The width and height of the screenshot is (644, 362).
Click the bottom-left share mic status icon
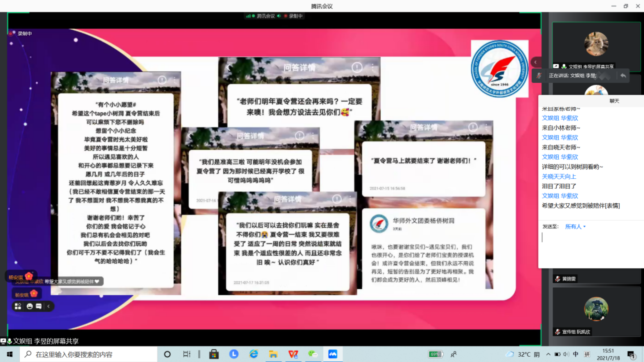[9, 341]
